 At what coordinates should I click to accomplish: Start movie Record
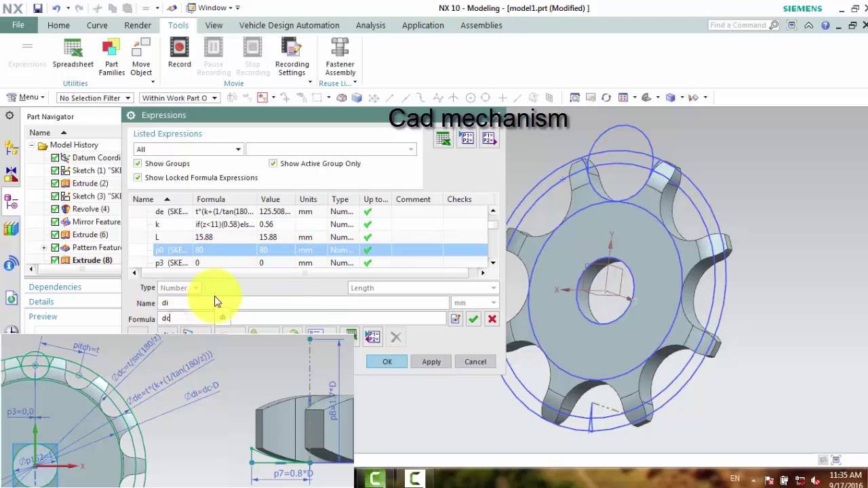pyautogui.click(x=179, y=53)
